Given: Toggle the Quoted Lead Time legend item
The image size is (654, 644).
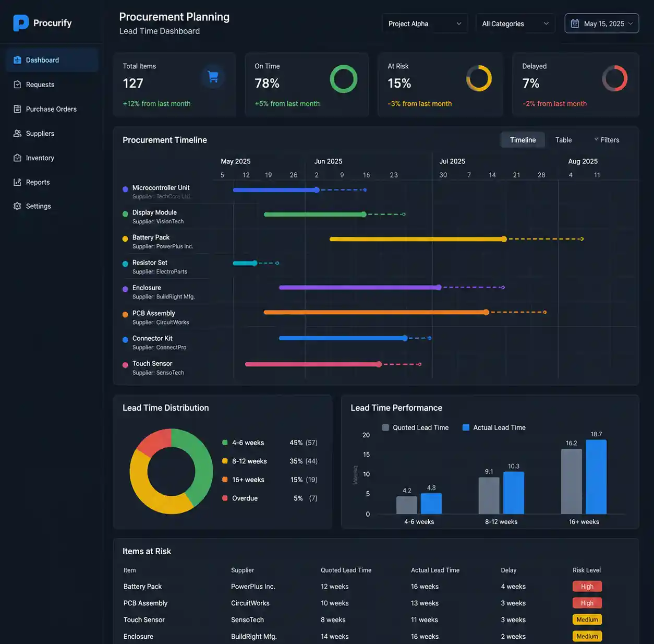Looking at the screenshot, I should [x=415, y=427].
